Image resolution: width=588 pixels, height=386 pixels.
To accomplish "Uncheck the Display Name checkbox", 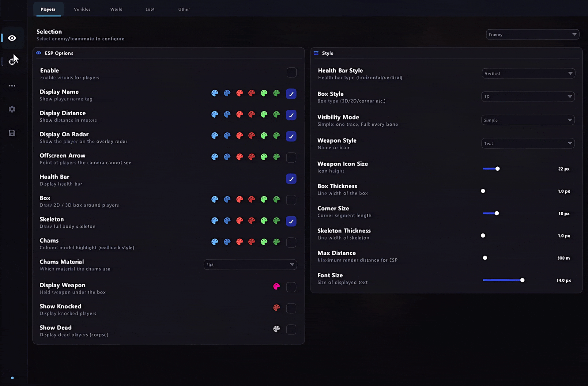I will (x=291, y=94).
